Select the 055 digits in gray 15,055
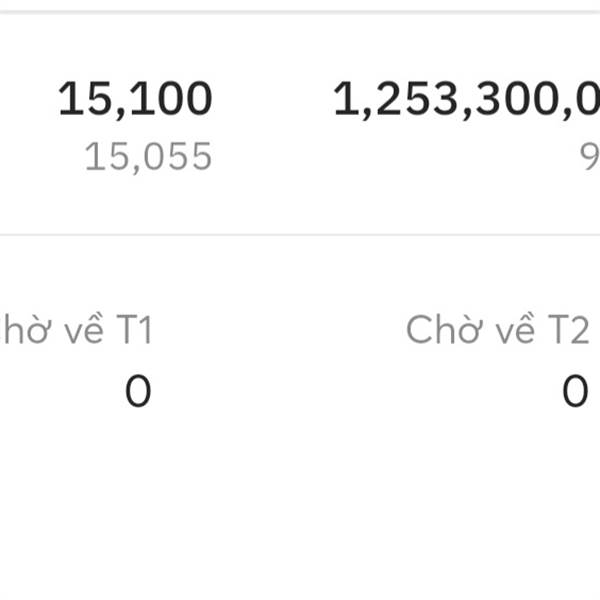The image size is (600, 600). (178, 156)
